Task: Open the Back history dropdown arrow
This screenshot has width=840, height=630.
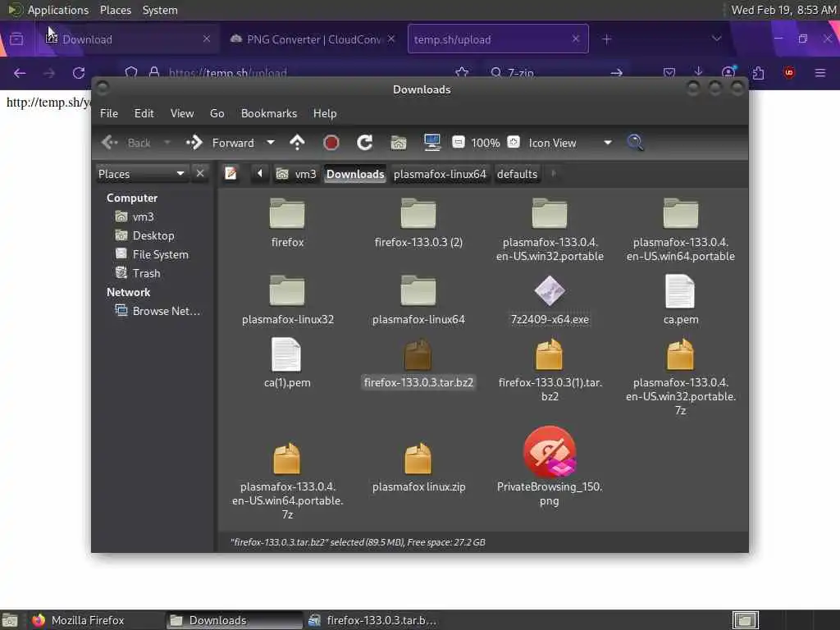Action: [x=167, y=143]
